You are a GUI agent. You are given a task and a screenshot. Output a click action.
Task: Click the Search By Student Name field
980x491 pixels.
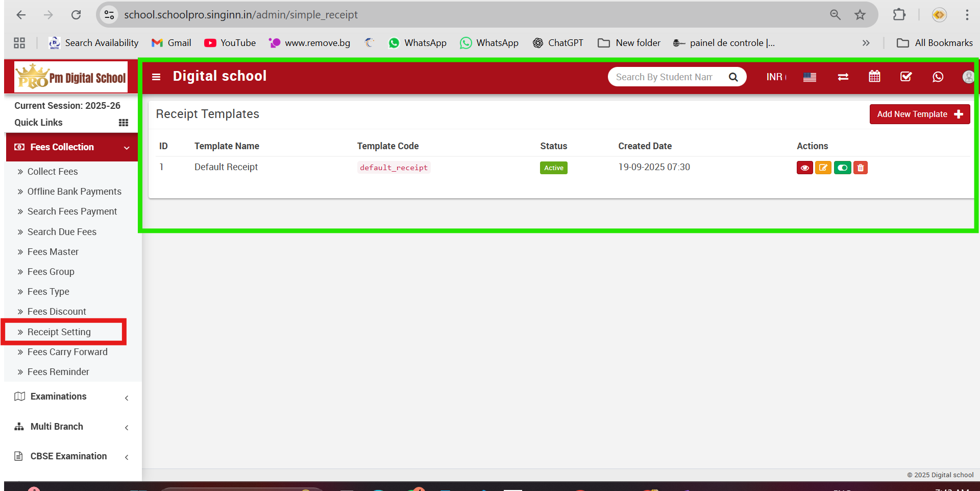(x=664, y=77)
